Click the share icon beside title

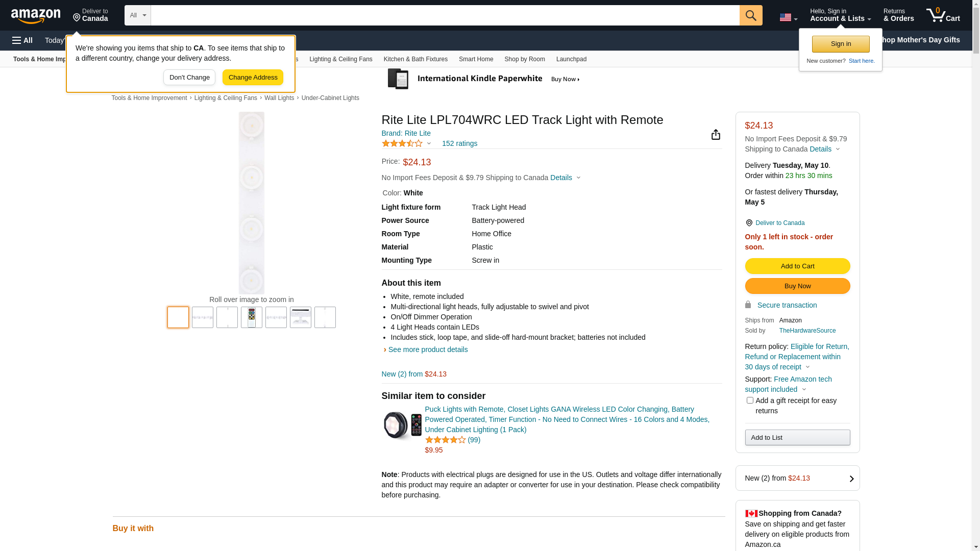click(716, 134)
